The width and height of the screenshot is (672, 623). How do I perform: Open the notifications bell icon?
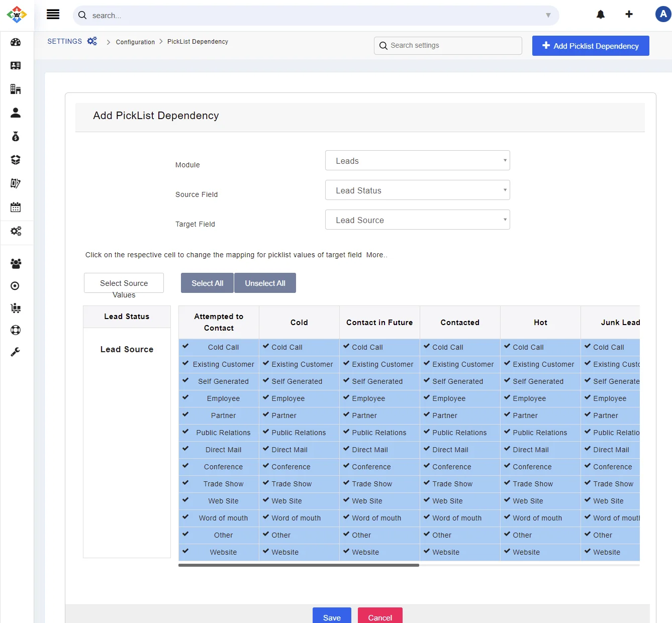pos(600,15)
